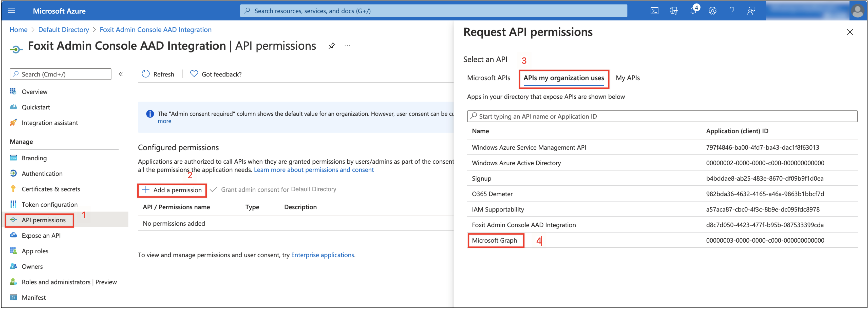The width and height of the screenshot is (868, 309).
Task: Open the help pane
Action: 731,10
